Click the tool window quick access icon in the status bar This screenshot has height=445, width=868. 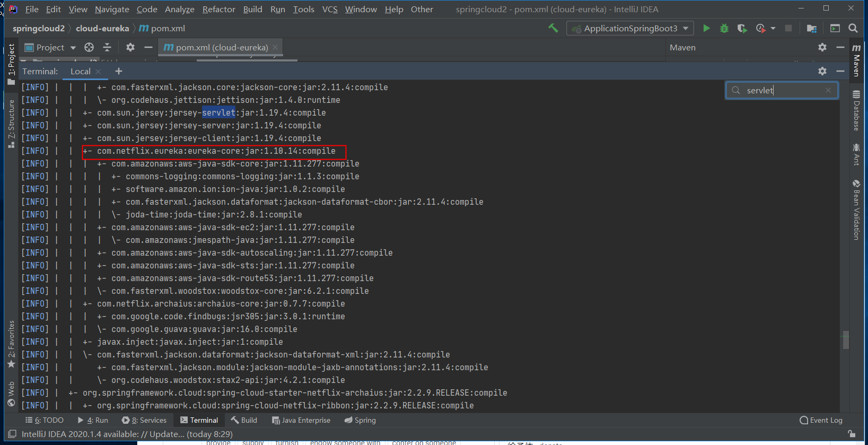click(12, 434)
